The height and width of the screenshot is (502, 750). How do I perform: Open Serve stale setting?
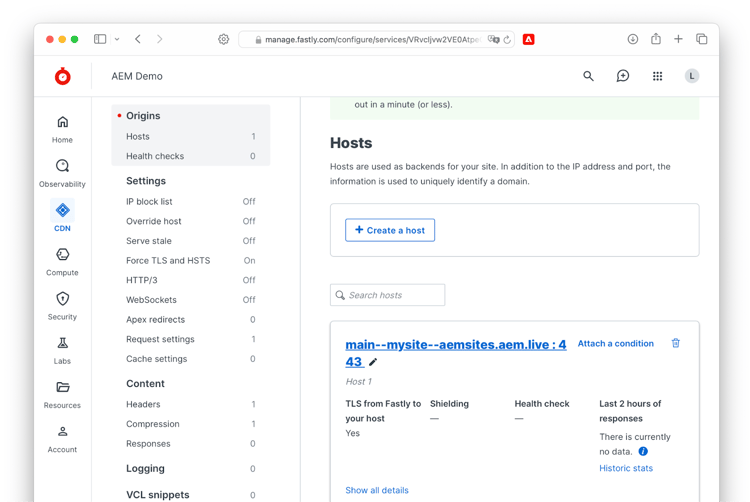pyautogui.click(x=190, y=240)
